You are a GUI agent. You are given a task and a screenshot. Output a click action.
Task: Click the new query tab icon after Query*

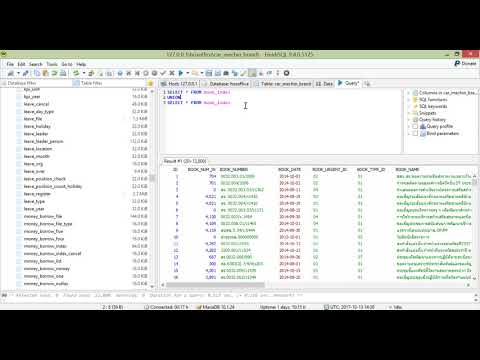(x=367, y=84)
